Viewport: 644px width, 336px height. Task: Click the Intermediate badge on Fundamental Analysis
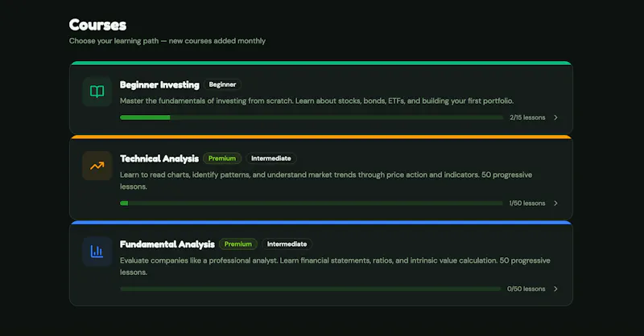tap(287, 244)
